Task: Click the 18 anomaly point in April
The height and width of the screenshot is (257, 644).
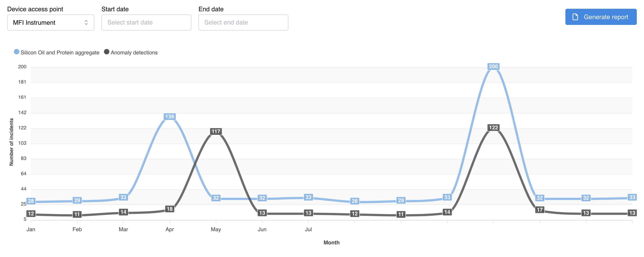Action: [x=170, y=209]
